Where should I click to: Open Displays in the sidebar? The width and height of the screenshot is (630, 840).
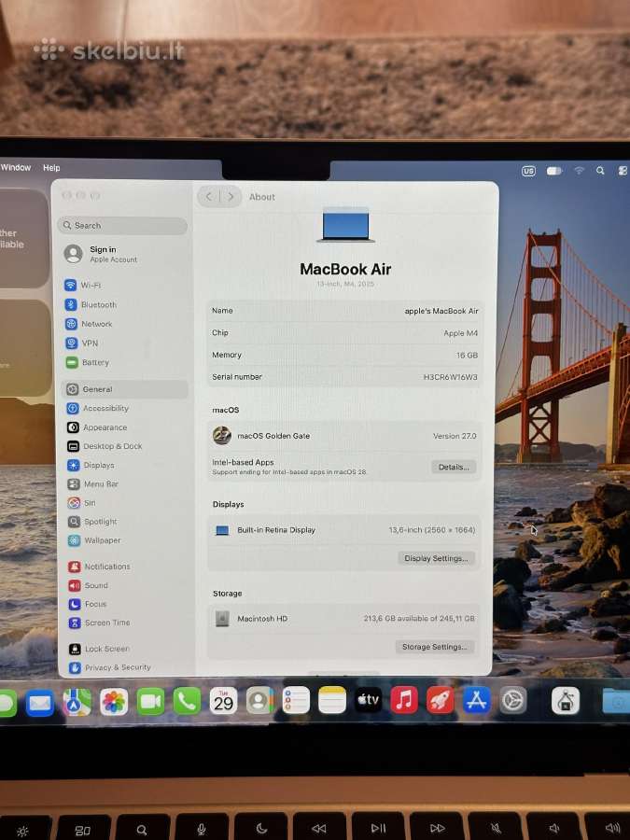[x=91, y=465]
